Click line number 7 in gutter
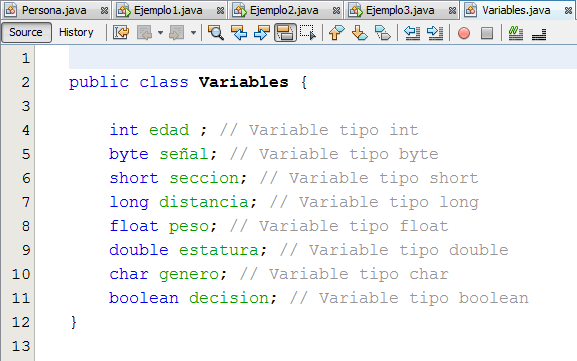 [25, 202]
